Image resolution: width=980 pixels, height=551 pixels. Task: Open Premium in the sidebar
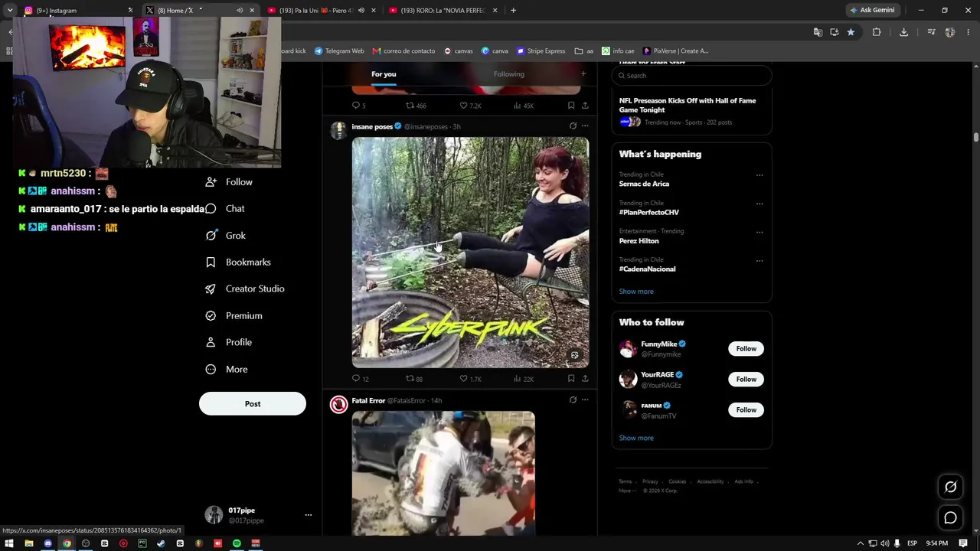click(234, 315)
